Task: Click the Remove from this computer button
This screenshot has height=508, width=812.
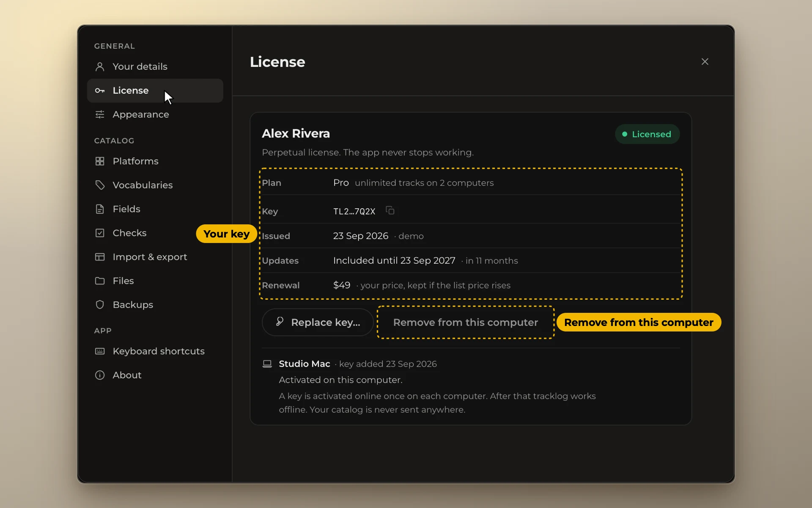Action: pos(466,322)
